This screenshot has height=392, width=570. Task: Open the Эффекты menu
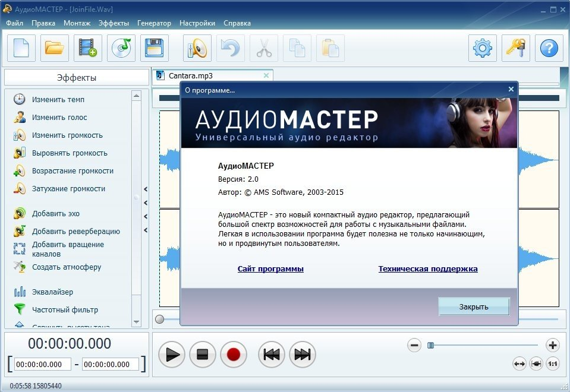(114, 23)
